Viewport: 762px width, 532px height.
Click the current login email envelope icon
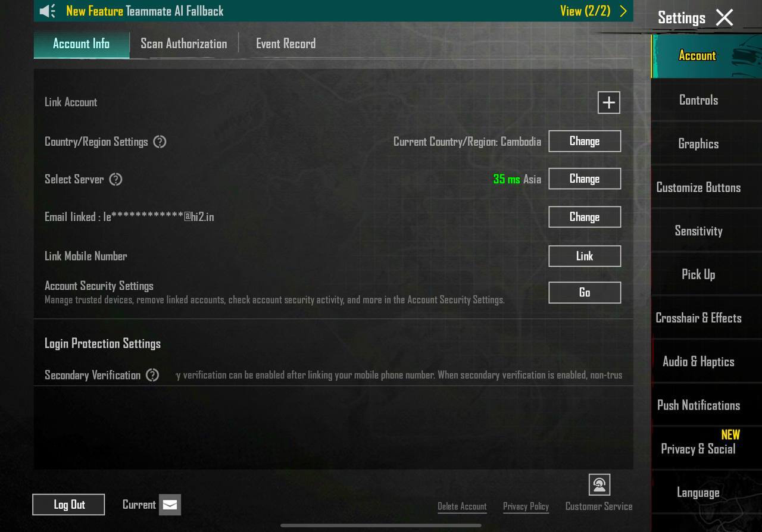point(170,505)
